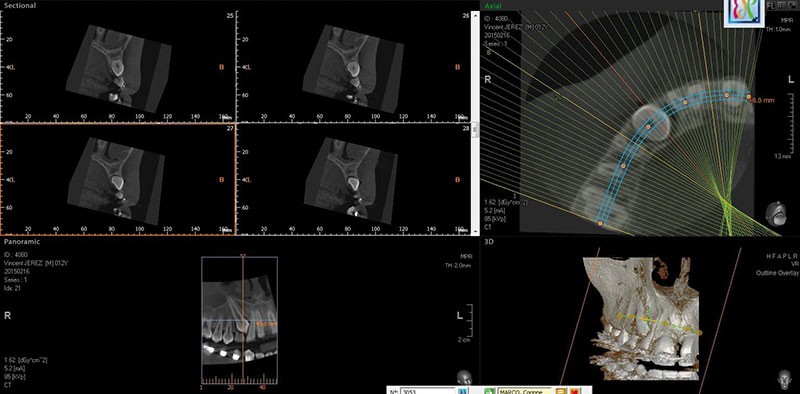Click the blue icon next to the number field

(463, 391)
